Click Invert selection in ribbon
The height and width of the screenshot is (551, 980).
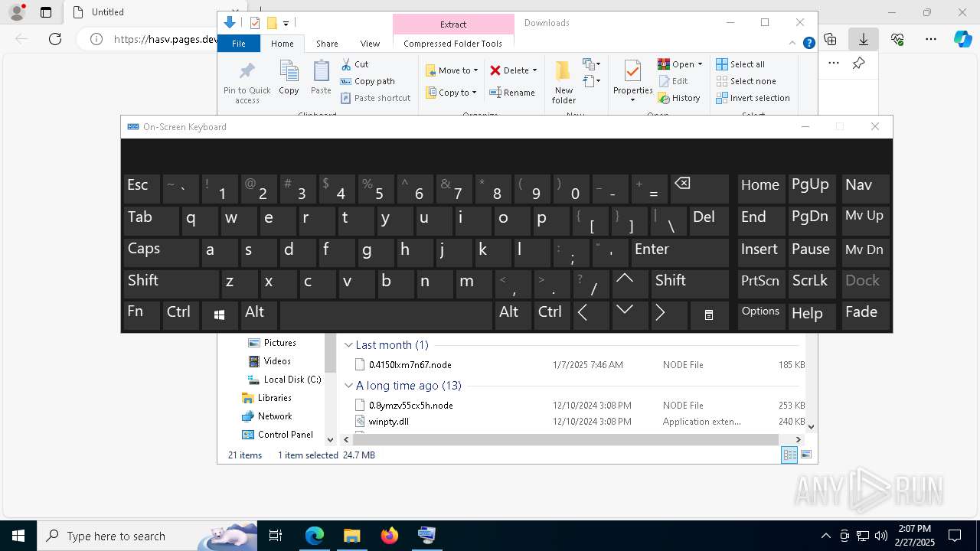pyautogui.click(x=753, y=98)
